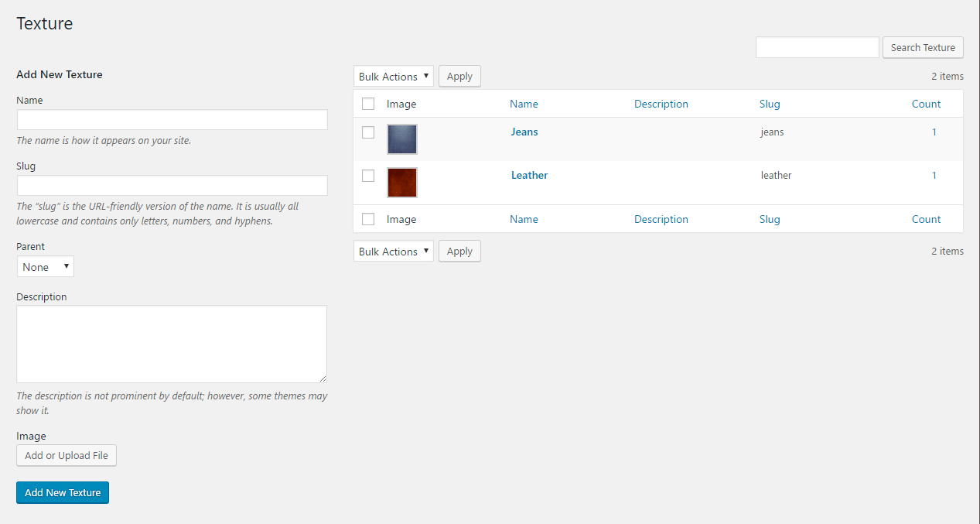Check the Leather row checkbox
The height and width of the screenshot is (524, 980).
tap(368, 176)
